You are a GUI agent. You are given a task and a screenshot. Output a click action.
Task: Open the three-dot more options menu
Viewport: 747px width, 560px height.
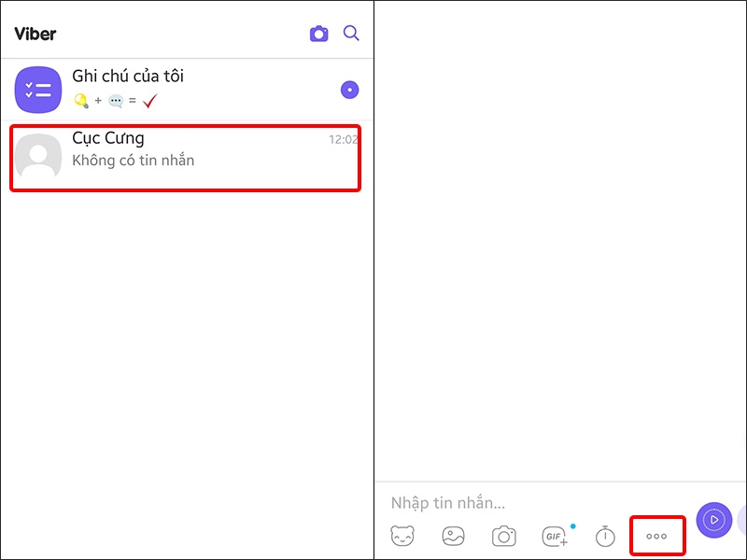657,536
